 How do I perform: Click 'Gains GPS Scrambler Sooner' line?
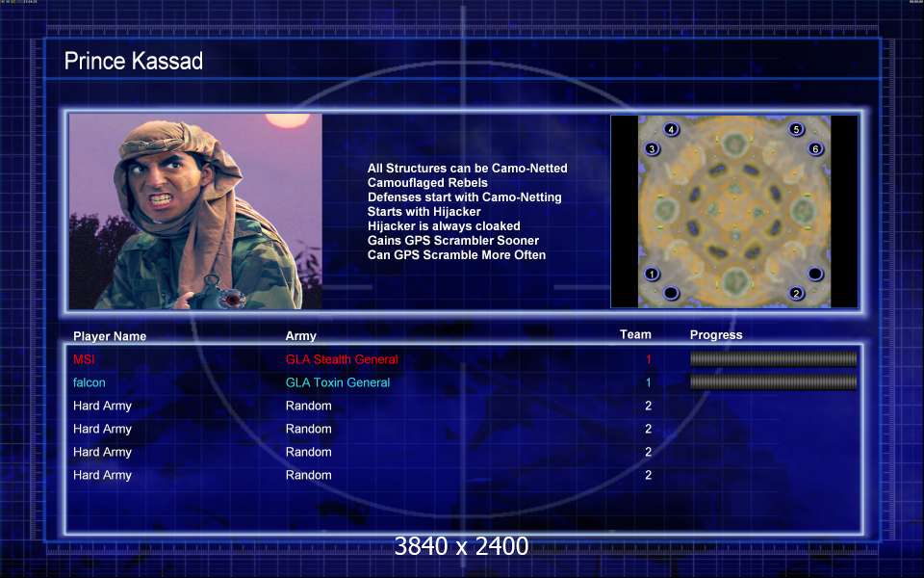click(x=453, y=240)
